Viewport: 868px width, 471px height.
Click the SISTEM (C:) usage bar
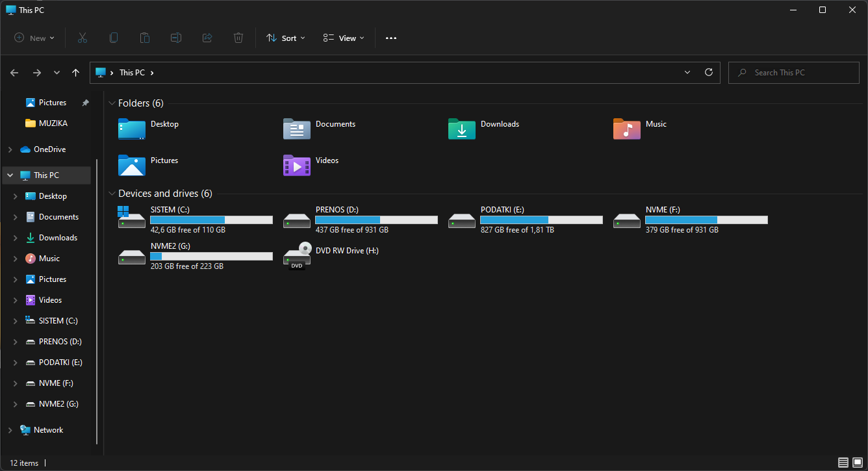point(211,220)
